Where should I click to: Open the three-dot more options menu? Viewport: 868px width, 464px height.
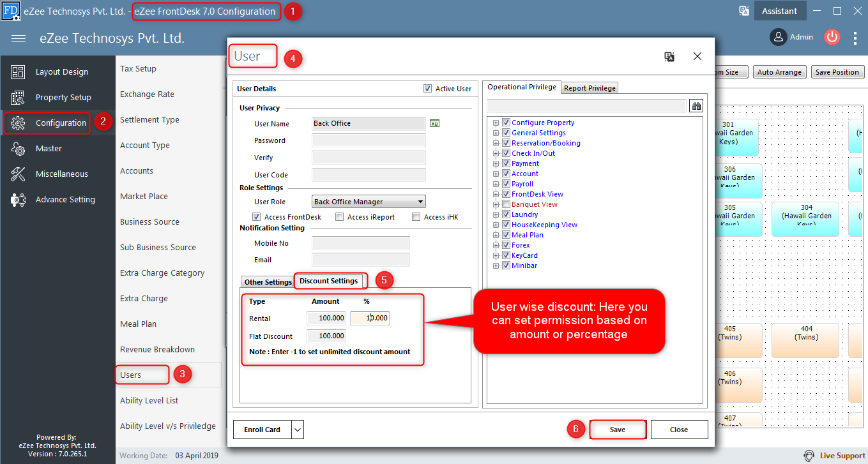tap(855, 38)
